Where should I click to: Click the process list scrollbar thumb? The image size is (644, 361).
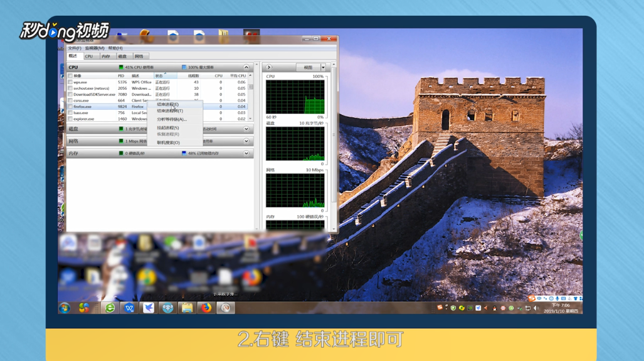[x=251, y=87]
